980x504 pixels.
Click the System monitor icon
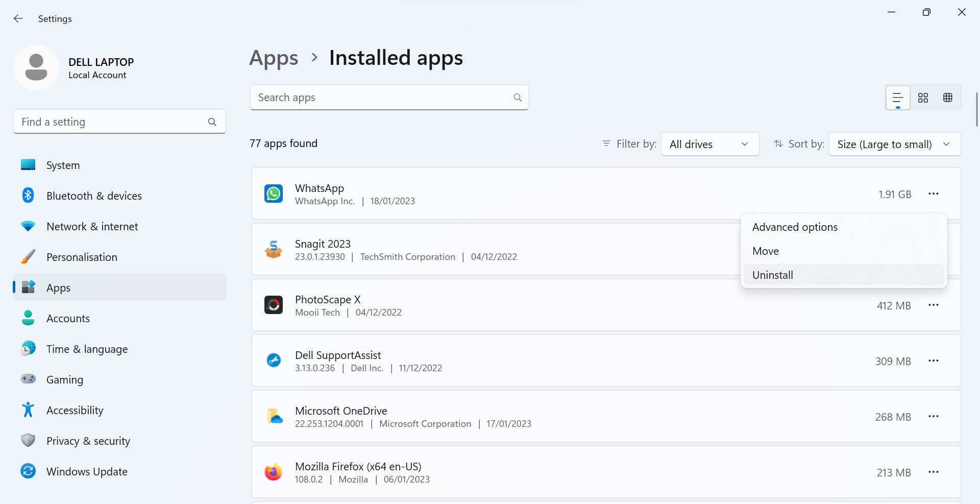[28, 165]
